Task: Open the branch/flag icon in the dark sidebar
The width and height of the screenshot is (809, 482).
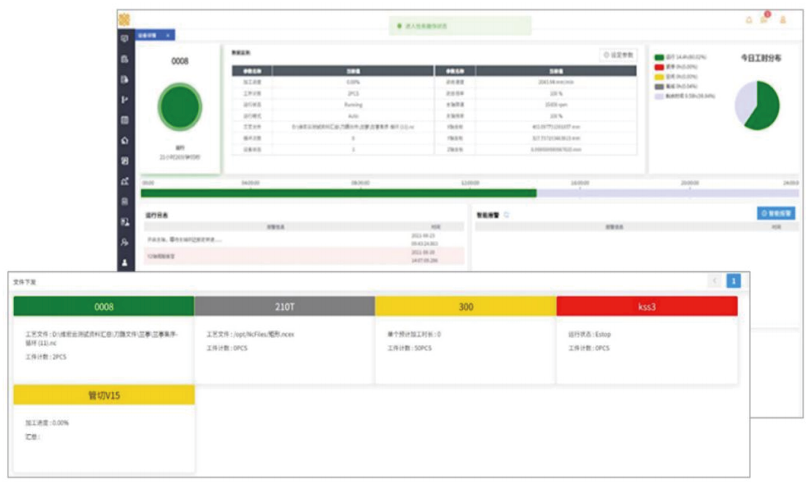Action: pyautogui.click(x=125, y=100)
